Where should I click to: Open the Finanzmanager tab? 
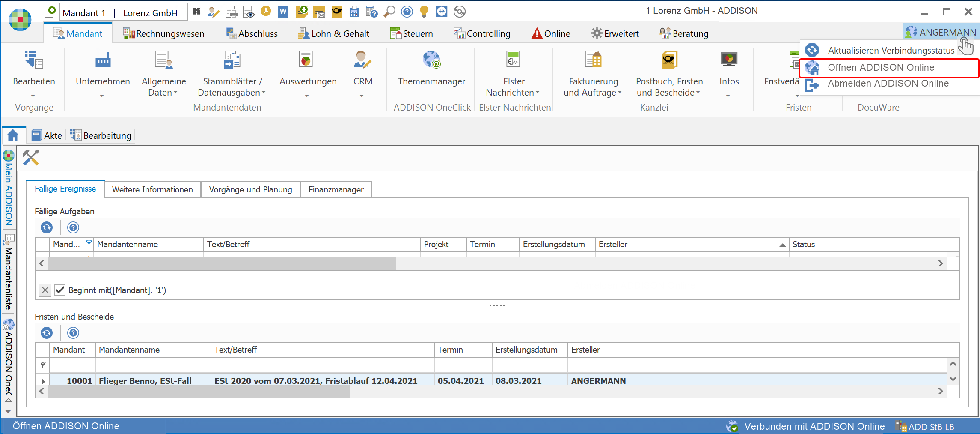(336, 189)
